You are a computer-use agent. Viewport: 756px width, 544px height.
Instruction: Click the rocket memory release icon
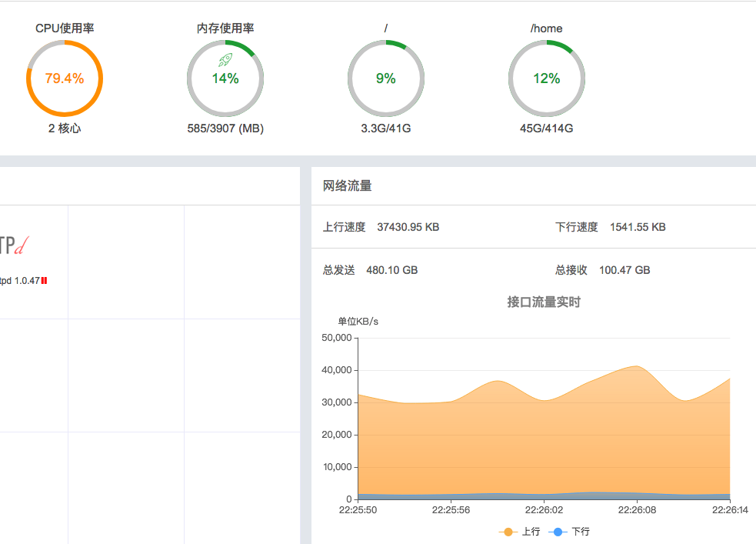pyautogui.click(x=225, y=59)
